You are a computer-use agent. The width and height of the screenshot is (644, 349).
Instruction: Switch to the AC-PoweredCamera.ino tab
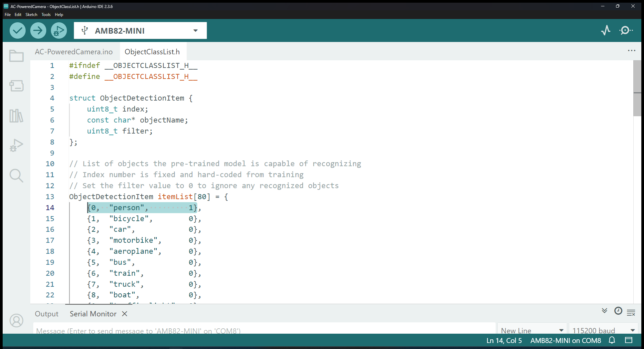coord(74,52)
